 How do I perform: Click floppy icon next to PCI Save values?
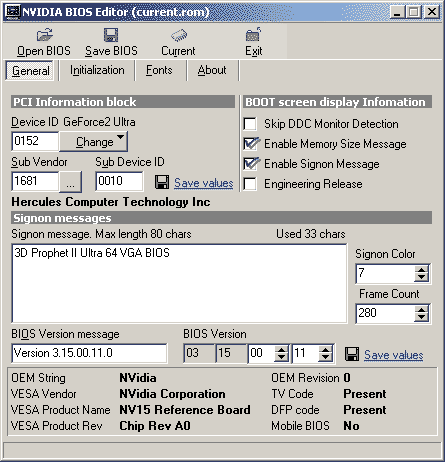(162, 182)
